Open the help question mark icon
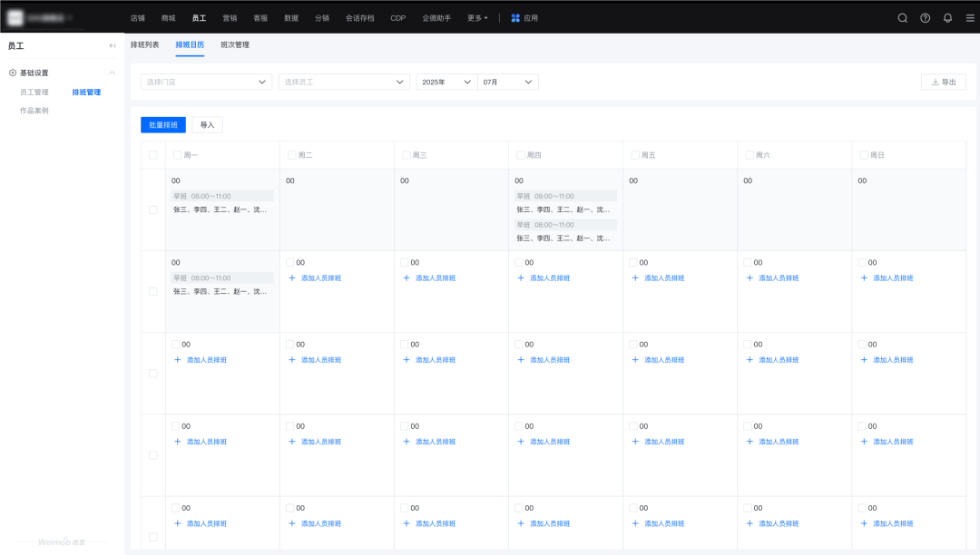This screenshot has height=555, width=980. coord(925,17)
